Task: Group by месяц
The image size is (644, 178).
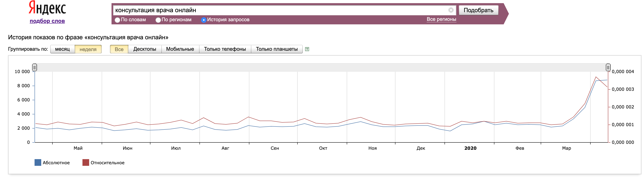Action: pos(62,49)
